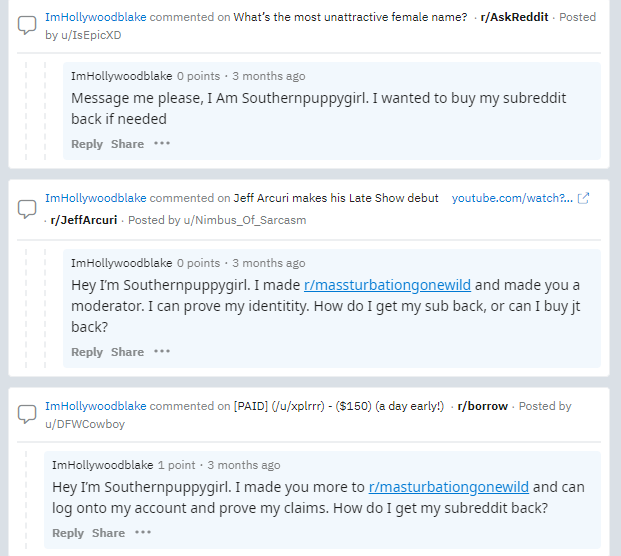This screenshot has height=556, width=621.
Task: Share the 'Message me please' comment
Action: [x=127, y=144]
